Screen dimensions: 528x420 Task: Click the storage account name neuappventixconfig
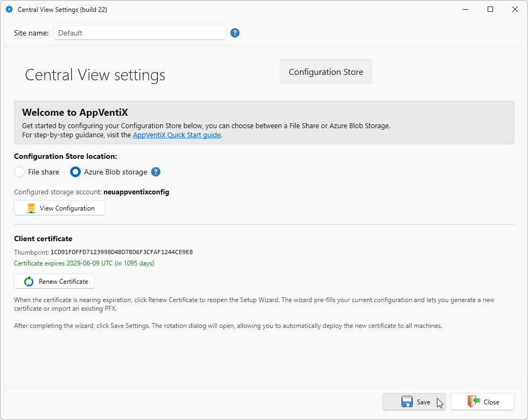pos(136,192)
